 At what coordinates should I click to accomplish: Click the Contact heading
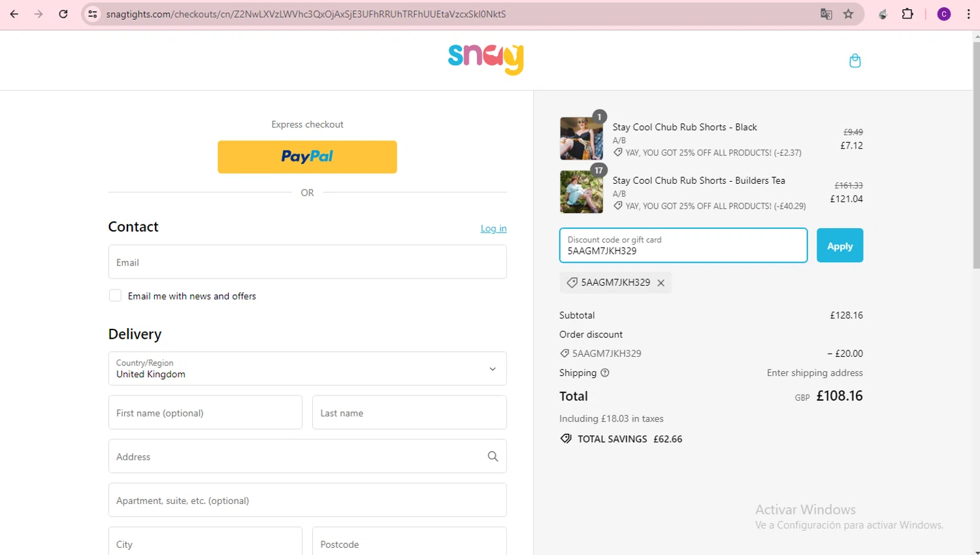(133, 227)
